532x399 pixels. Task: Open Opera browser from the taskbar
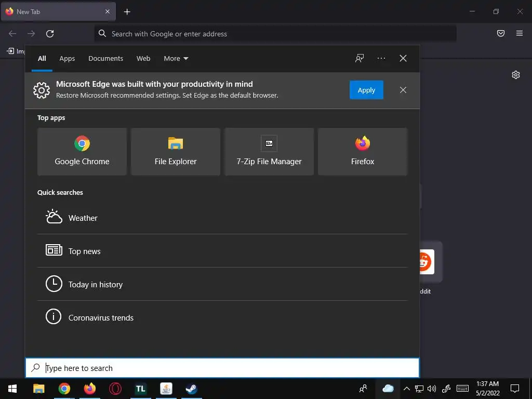115,389
